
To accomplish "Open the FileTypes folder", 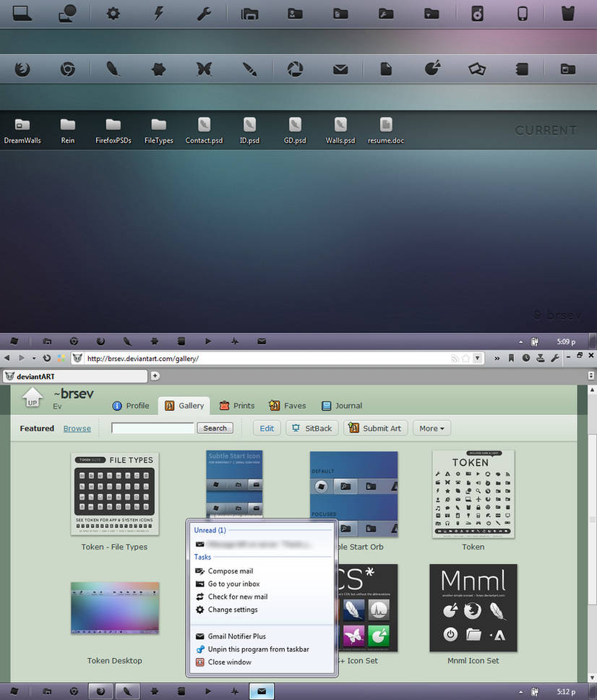I will coord(159,132).
